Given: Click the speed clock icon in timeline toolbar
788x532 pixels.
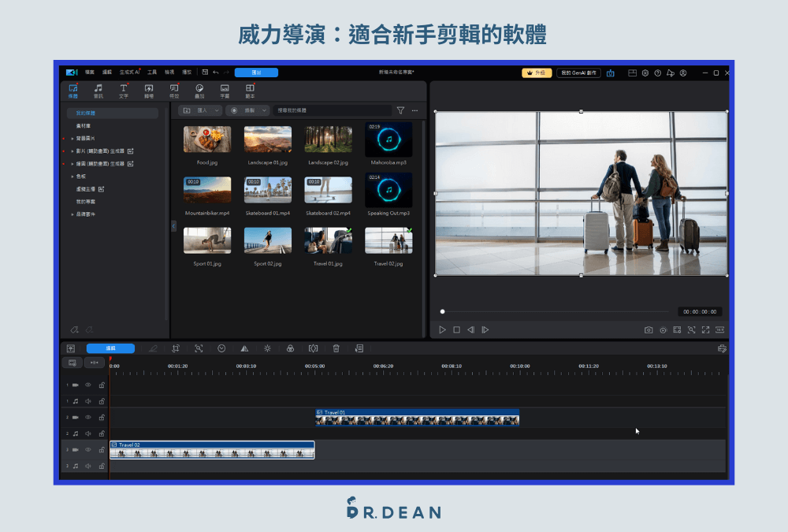Looking at the screenshot, I should tap(221, 348).
